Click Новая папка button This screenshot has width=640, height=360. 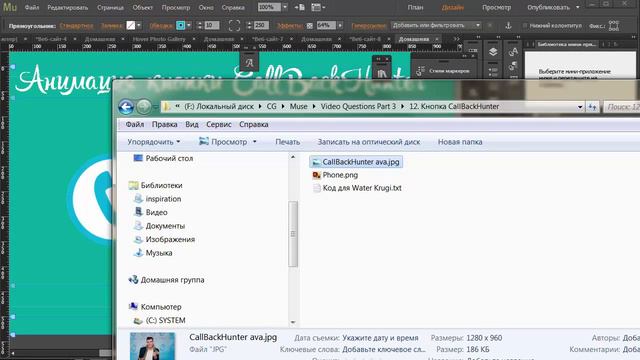pos(460,142)
